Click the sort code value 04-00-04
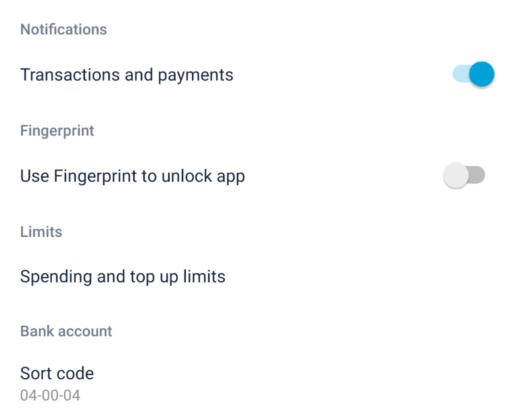The height and width of the screenshot is (420, 519). (x=50, y=395)
